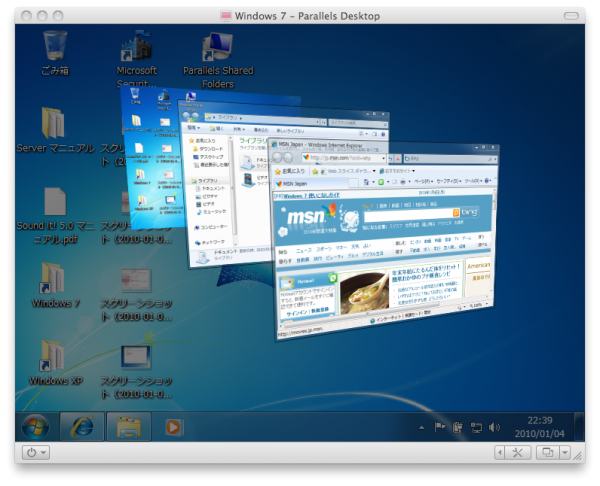Open Internet Explorer from the taskbar
The image size is (600, 486).
point(82,427)
